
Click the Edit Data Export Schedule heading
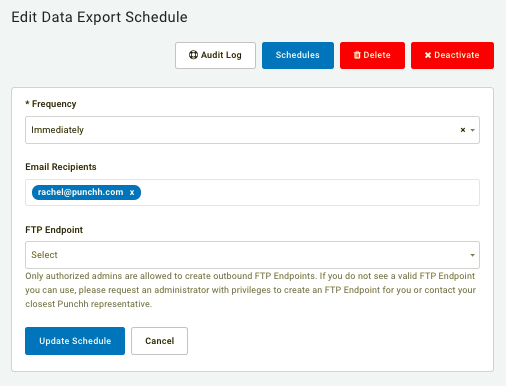pyautogui.click(x=99, y=17)
